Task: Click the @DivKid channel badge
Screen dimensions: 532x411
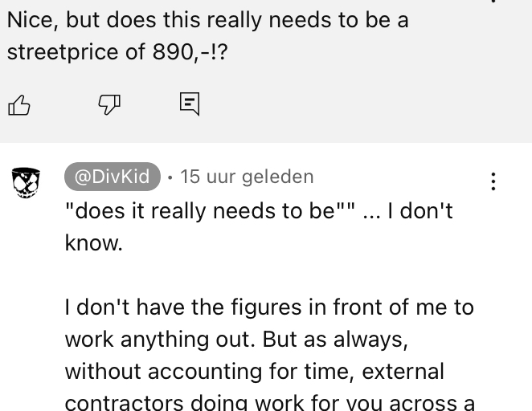Action: coord(113,177)
